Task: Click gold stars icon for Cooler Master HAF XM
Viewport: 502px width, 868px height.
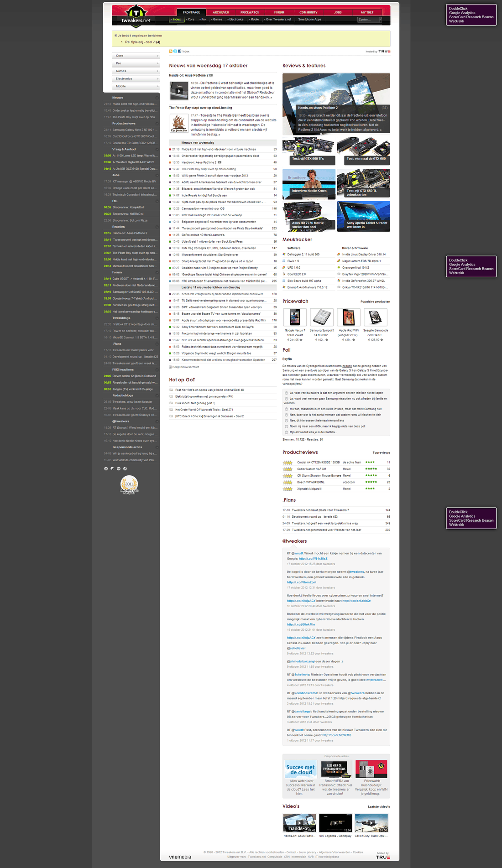Action: [288, 469]
